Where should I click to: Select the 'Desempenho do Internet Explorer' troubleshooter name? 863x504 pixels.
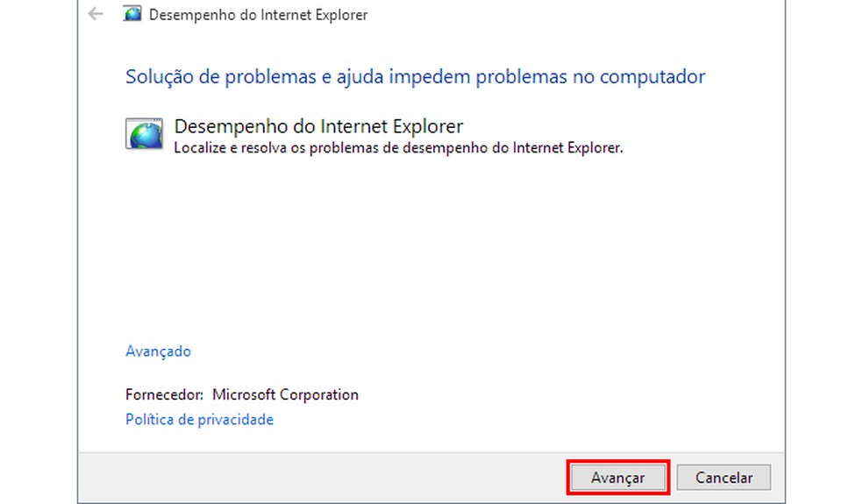pyautogui.click(x=318, y=126)
